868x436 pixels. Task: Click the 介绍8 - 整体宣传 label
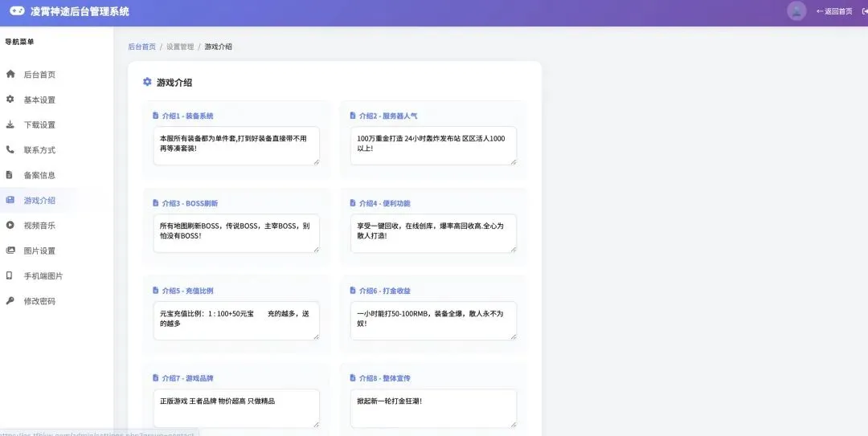(x=385, y=378)
